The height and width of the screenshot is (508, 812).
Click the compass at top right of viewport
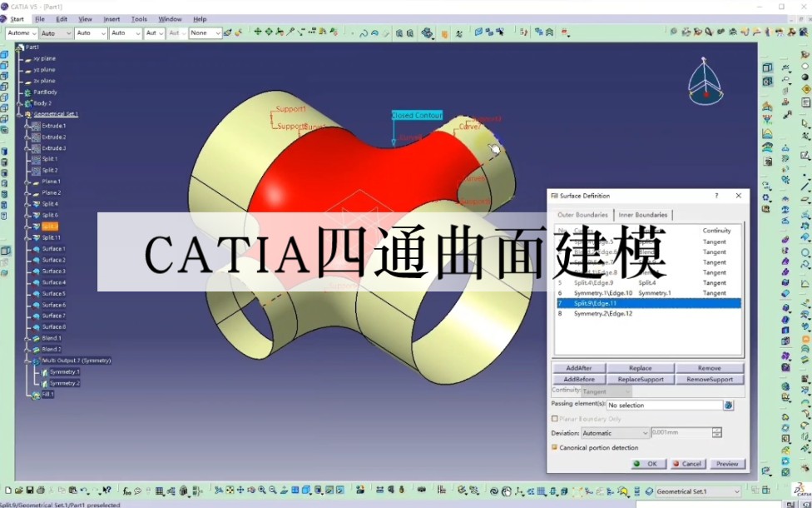706,82
